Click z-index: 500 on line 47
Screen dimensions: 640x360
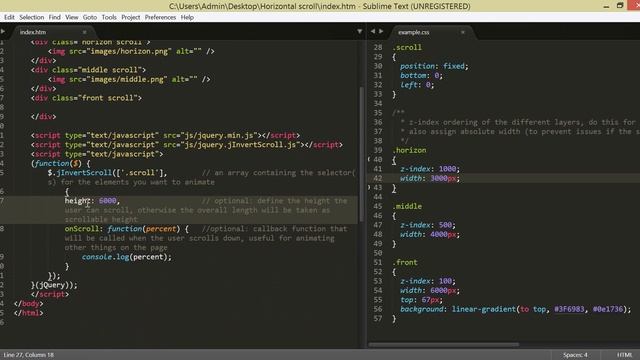click(x=428, y=225)
